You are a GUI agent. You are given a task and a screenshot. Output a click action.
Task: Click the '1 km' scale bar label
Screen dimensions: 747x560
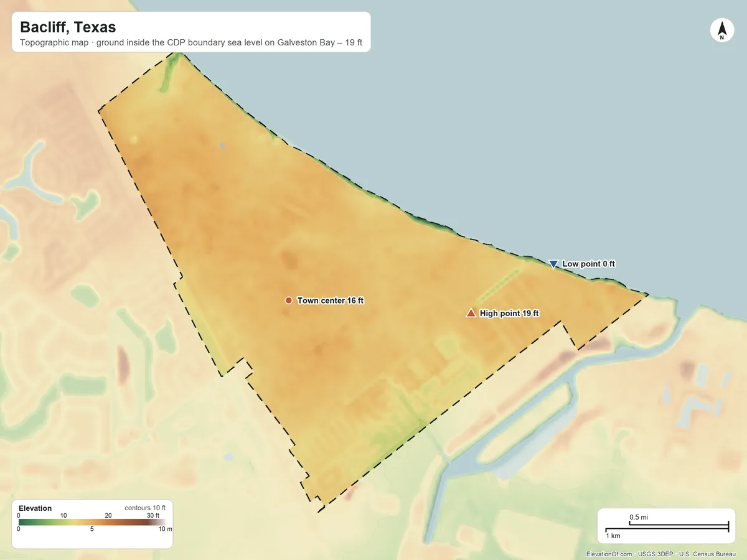coord(613,536)
